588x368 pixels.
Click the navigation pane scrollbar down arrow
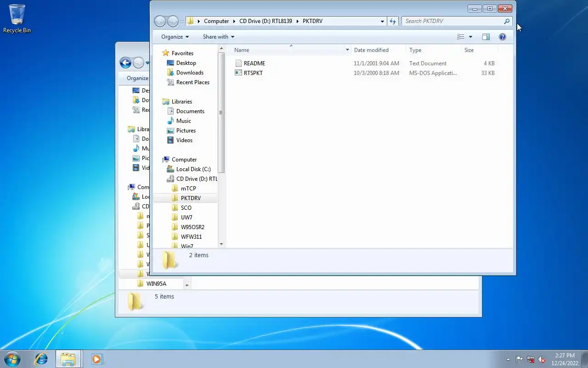coord(221,244)
